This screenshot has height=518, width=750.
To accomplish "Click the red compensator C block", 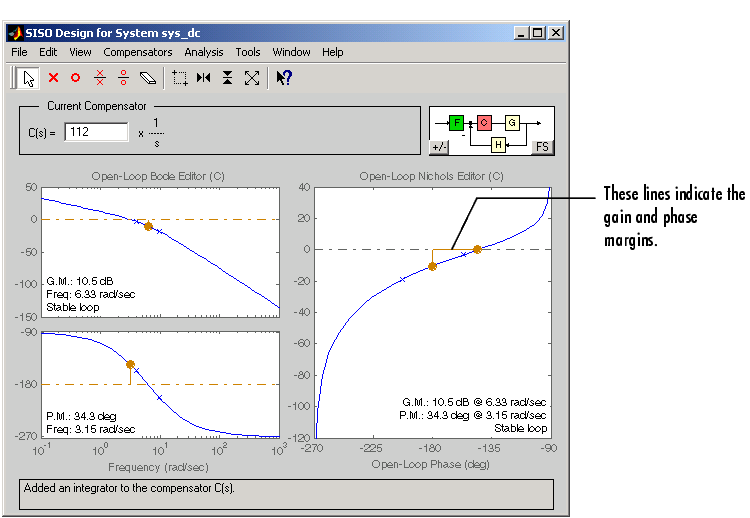I will point(484,122).
